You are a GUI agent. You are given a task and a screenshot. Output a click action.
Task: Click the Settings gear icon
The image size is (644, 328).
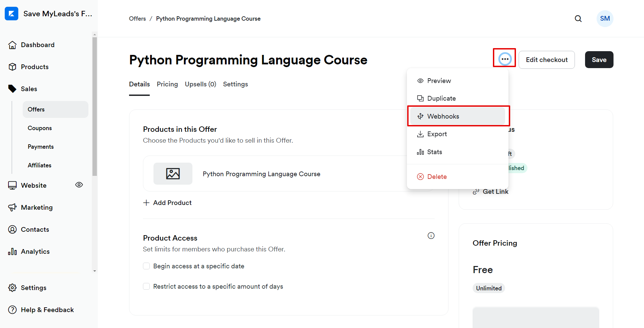tap(13, 288)
